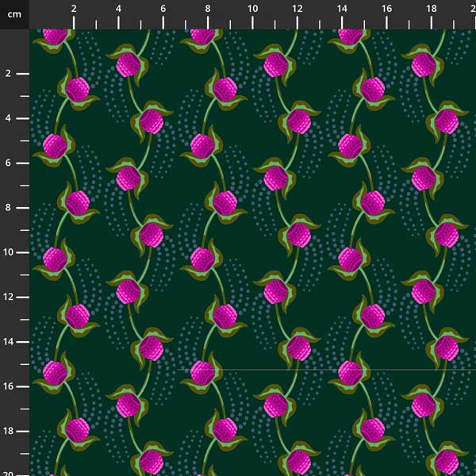Click the 18 mark on the top ruler

point(431,9)
